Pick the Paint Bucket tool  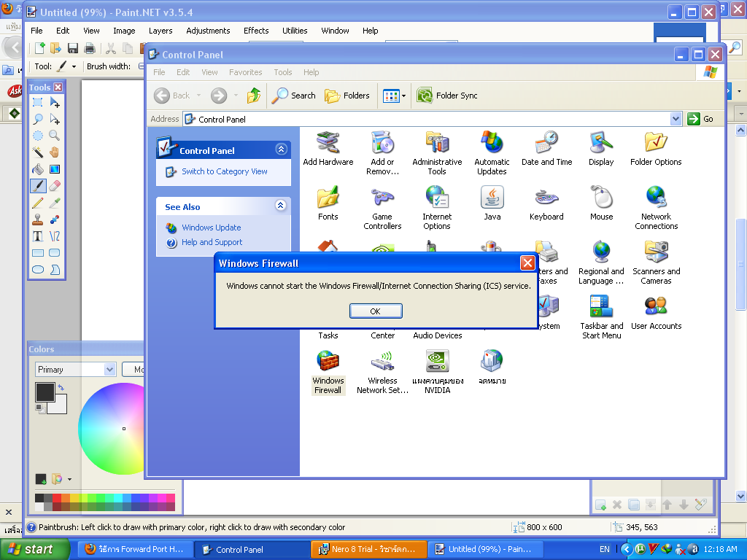point(38,169)
